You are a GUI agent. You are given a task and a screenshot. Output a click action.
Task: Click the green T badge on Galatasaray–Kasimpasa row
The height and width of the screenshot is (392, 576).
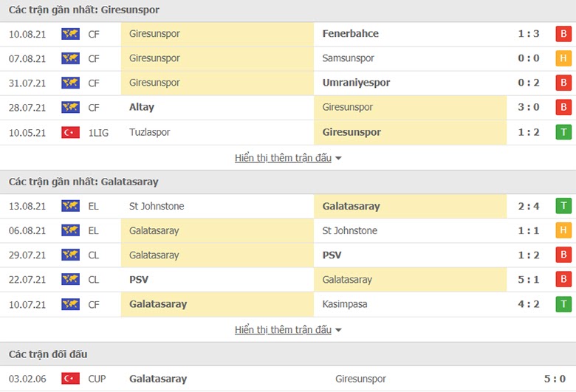(563, 304)
